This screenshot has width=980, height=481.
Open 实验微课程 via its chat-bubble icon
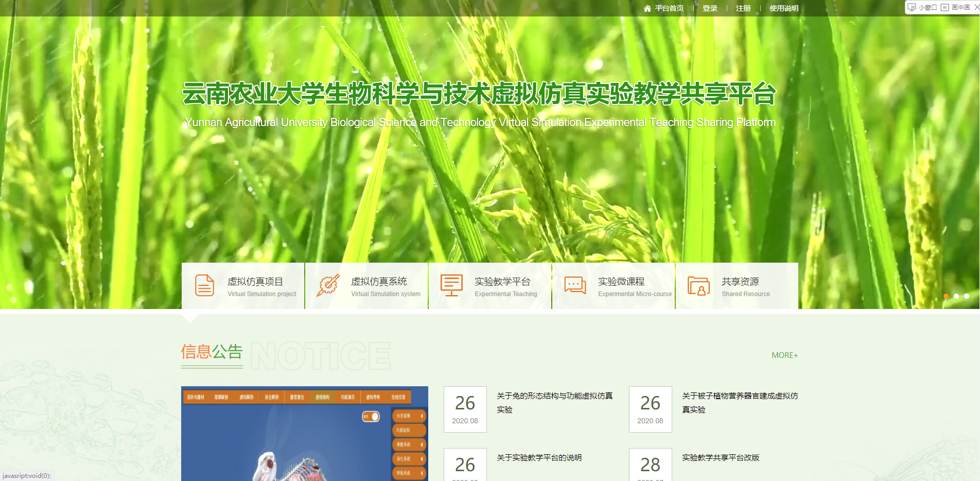(x=575, y=285)
